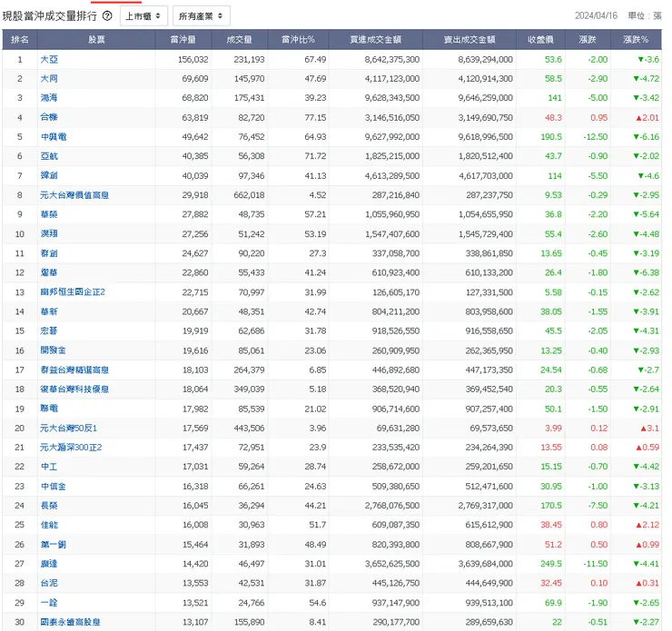Open the 燿華 stock link

[49, 272]
